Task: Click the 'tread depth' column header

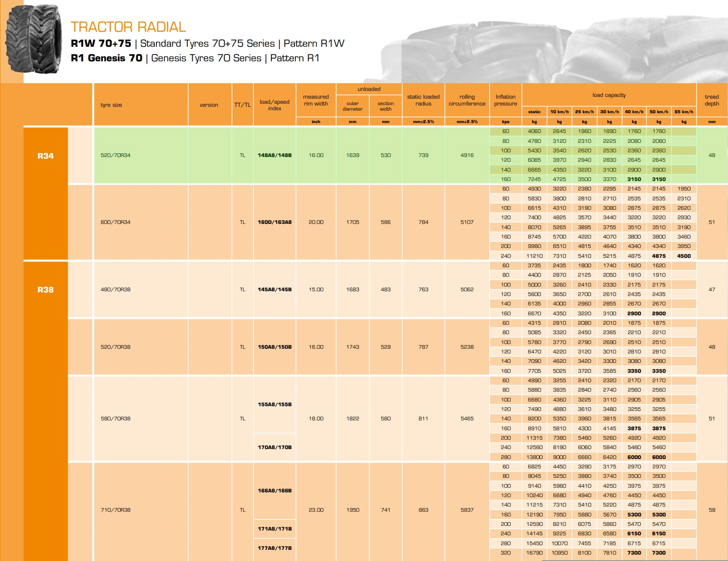Action: (712, 100)
